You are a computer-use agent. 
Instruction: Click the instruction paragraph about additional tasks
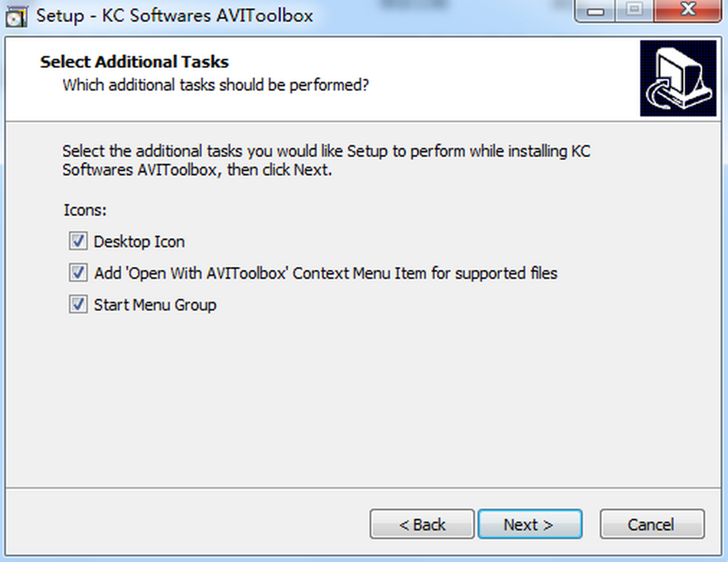(326, 160)
